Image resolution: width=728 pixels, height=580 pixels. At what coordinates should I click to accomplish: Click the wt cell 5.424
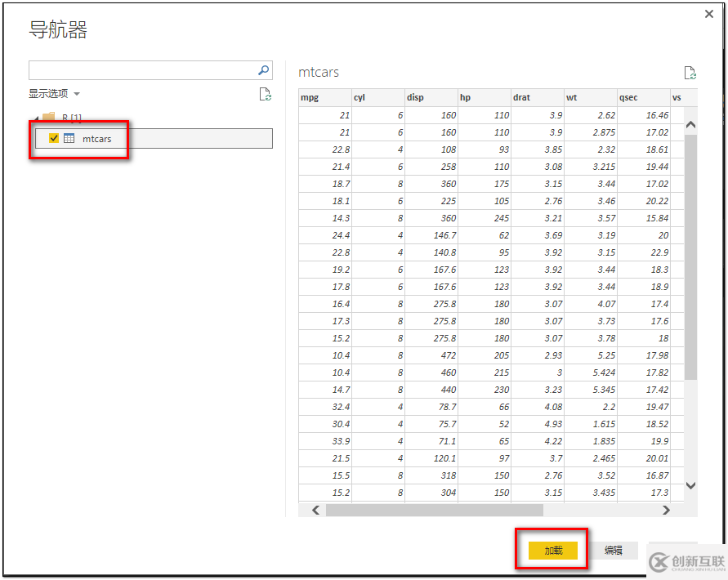point(591,373)
